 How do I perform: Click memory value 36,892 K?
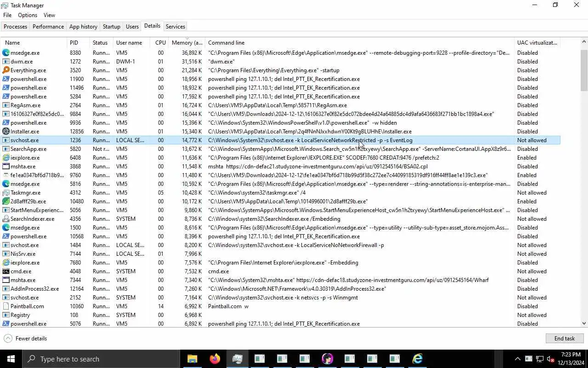tap(192, 53)
